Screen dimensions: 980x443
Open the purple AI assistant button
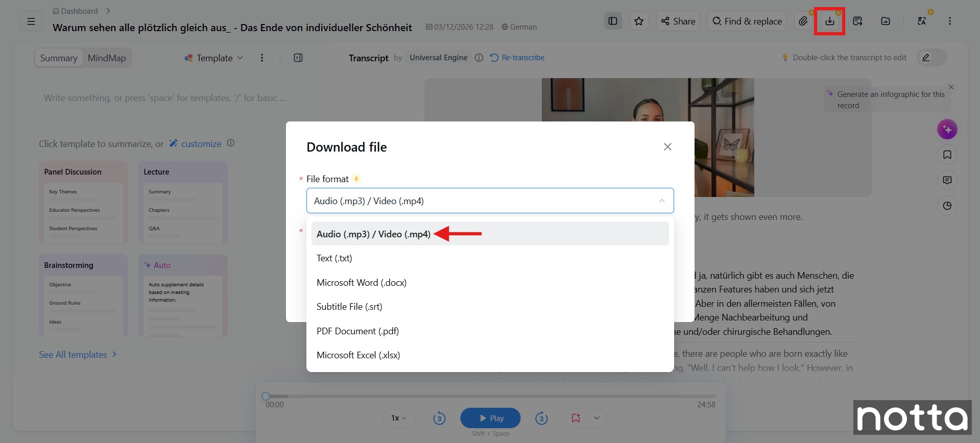947,129
